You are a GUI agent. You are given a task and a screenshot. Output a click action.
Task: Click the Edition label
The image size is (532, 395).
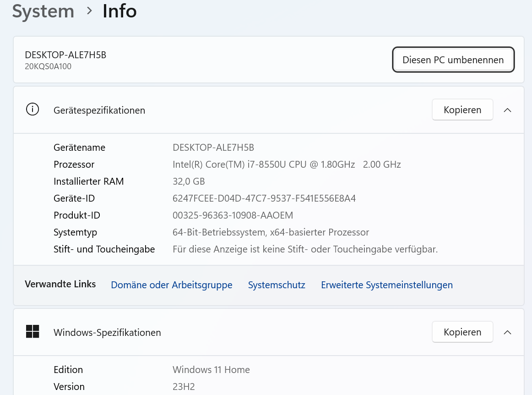pyautogui.click(x=68, y=369)
